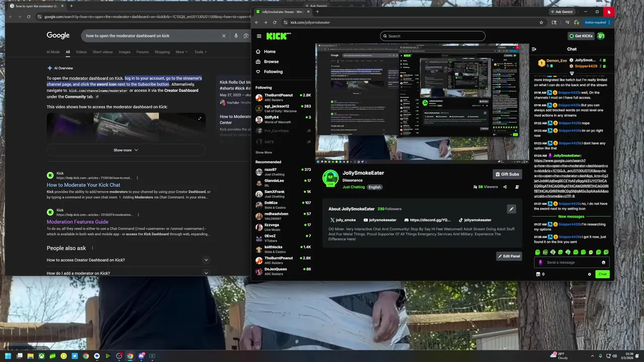Click the first green emote in chat quick-bar

coord(538,252)
